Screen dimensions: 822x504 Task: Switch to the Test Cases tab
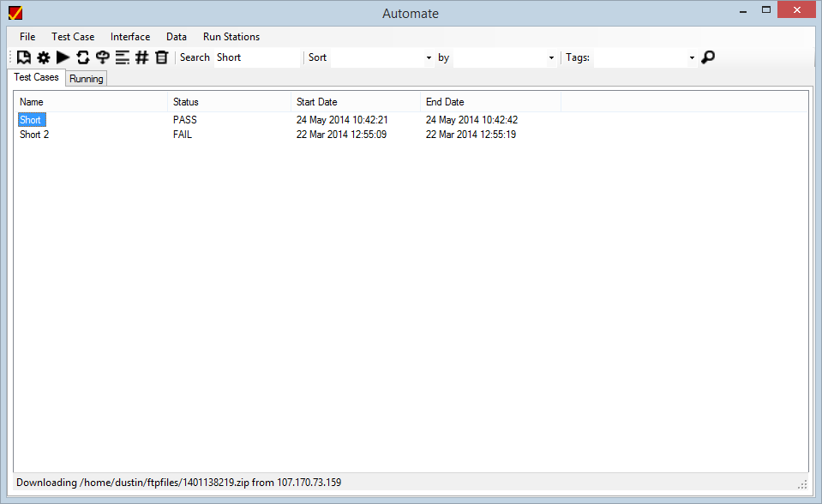tap(36, 77)
